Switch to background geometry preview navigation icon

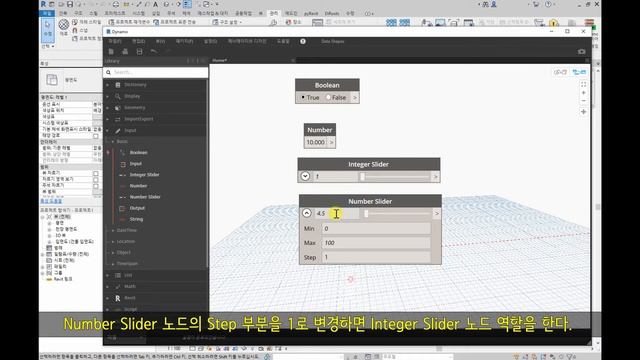click(x=560, y=72)
